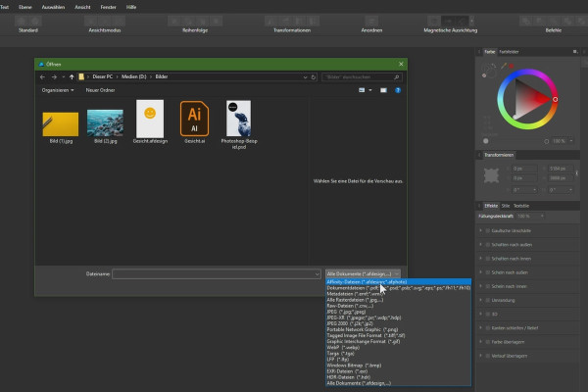Select the Photoshop-Beispiel.psd file

(x=239, y=124)
